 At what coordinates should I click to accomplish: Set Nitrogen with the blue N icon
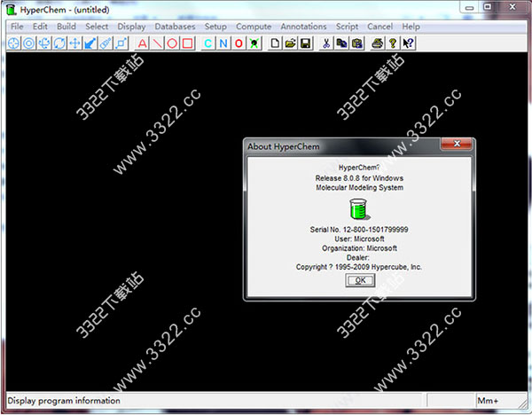tap(223, 43)
